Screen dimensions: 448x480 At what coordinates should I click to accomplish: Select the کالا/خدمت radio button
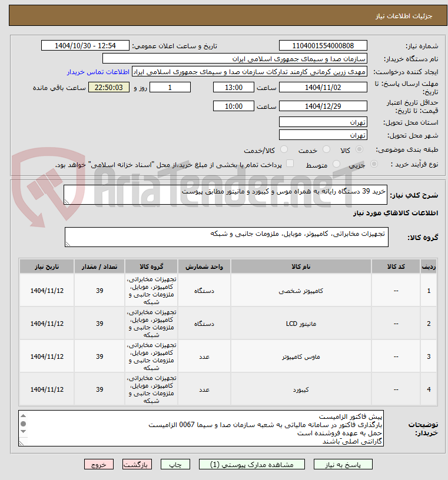point(284,149)
